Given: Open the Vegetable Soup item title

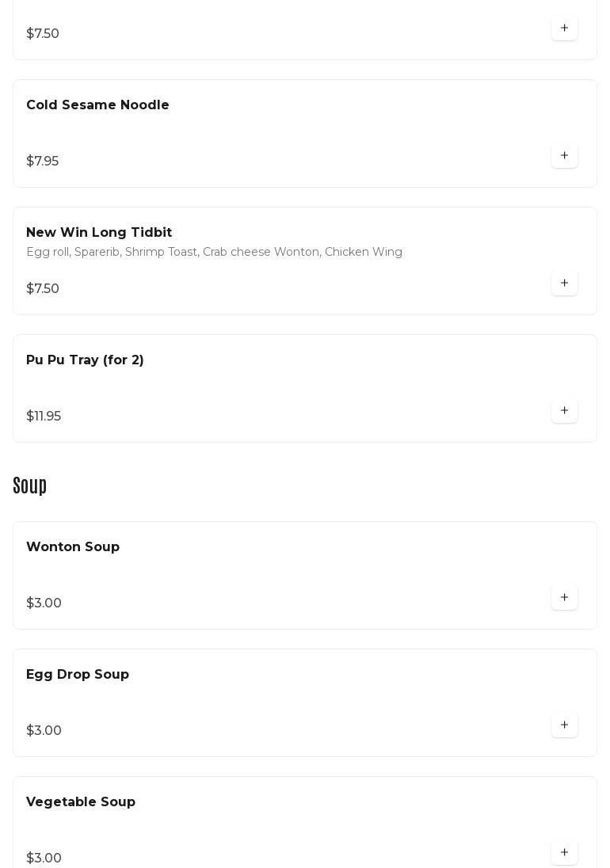Looking at the screenshot, I should tap(81, 802).
